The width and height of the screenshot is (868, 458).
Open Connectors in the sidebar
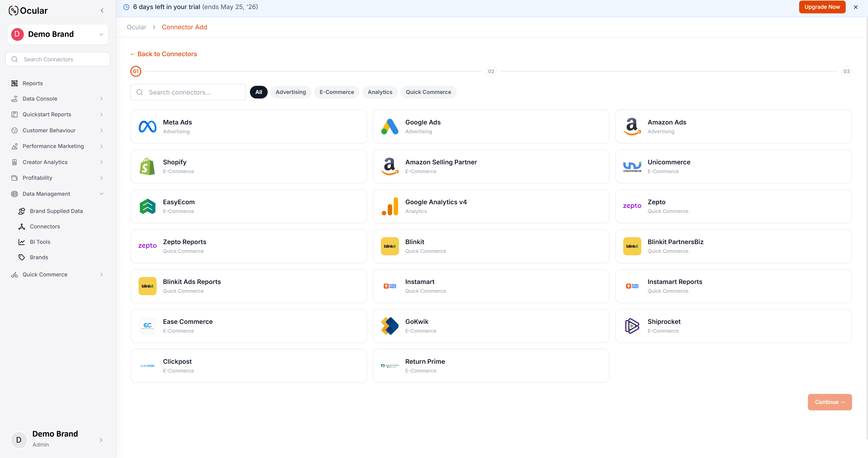45,227
